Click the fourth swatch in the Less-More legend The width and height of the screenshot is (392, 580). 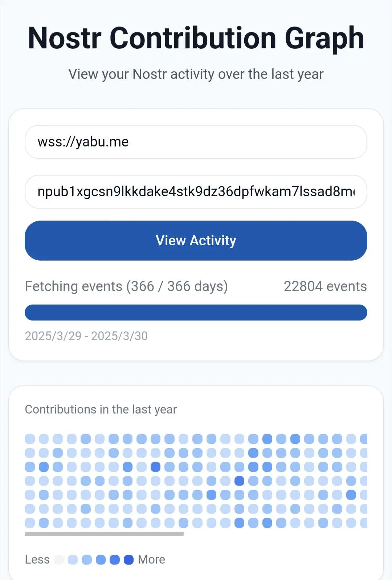(x=101, y=560)
